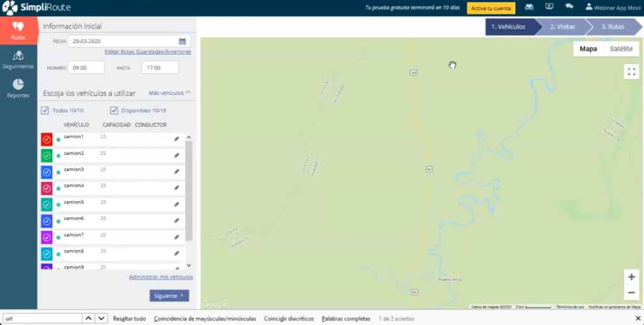Viewport: 644px width, 325px height.
Task: Edit camion4 with its pencil icon
Action: coord(177,188)
